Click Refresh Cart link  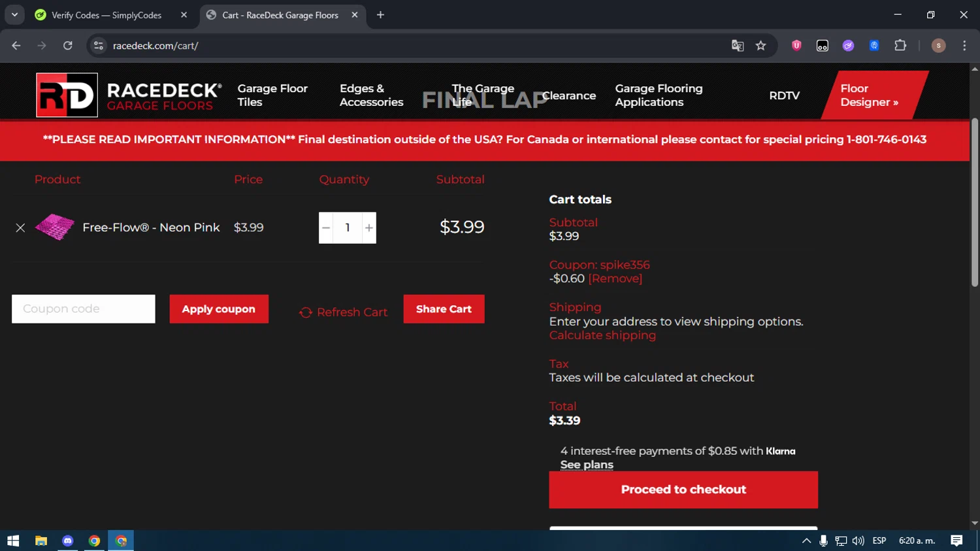(344, 312)
